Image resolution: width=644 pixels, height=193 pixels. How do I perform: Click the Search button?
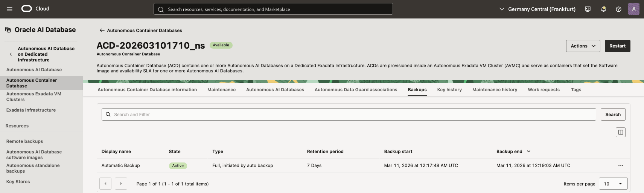613,115
